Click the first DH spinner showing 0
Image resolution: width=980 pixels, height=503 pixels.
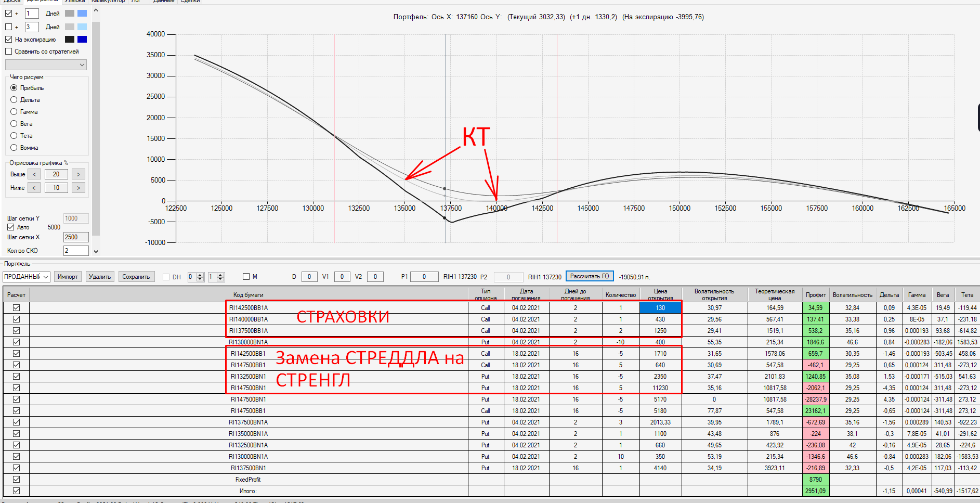[196, 277]
